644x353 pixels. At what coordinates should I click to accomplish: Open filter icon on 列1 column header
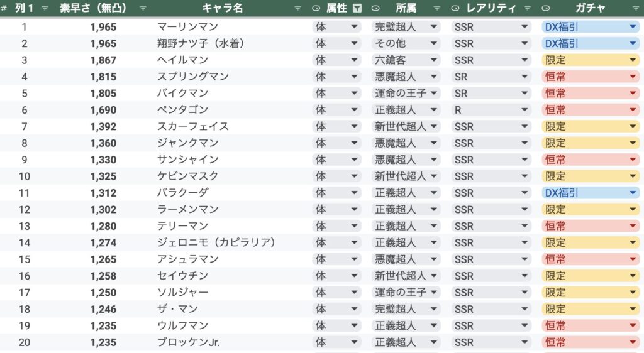click(x=45, y=8)
